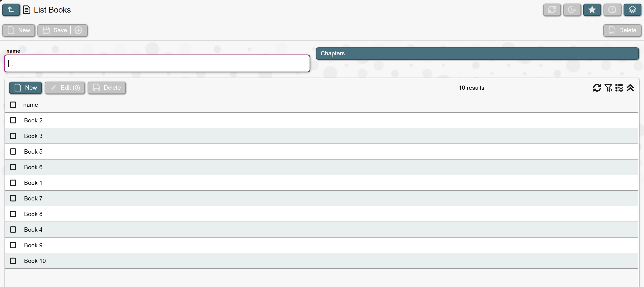Focus the name text input field
Viewport: 644px width, 287px height.
tap(157, 64)
